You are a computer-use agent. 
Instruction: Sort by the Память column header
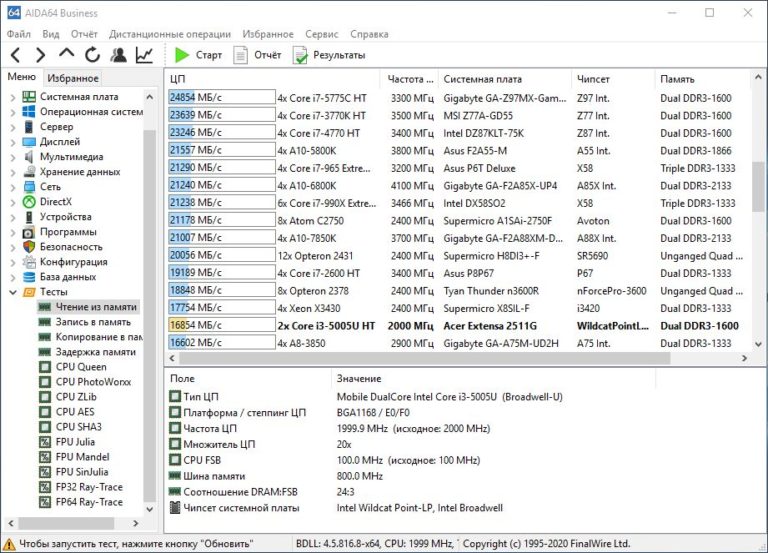coord(702,79)
